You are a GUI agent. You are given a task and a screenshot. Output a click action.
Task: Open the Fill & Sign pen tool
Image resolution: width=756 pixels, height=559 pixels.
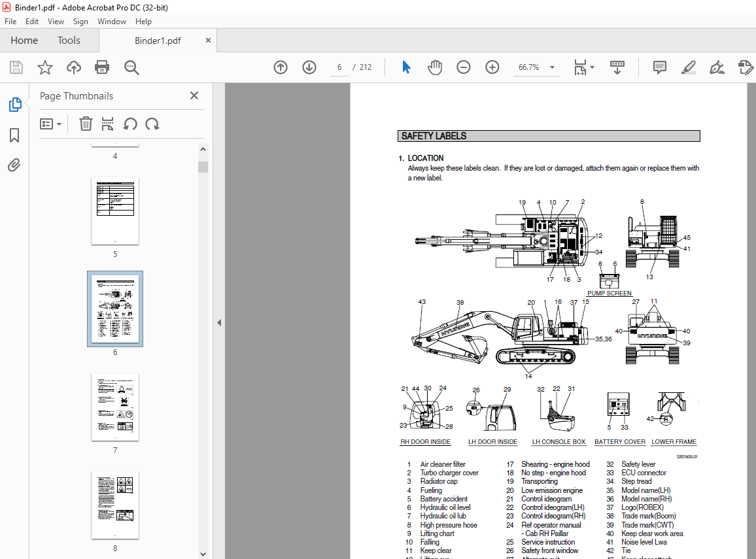[x=717, y=67]
